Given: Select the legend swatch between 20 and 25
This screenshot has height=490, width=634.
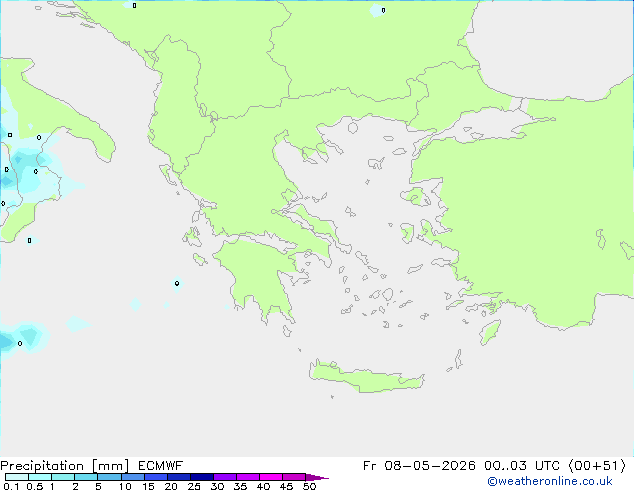Looking at the screenshot, I should (x=179, y=477).
